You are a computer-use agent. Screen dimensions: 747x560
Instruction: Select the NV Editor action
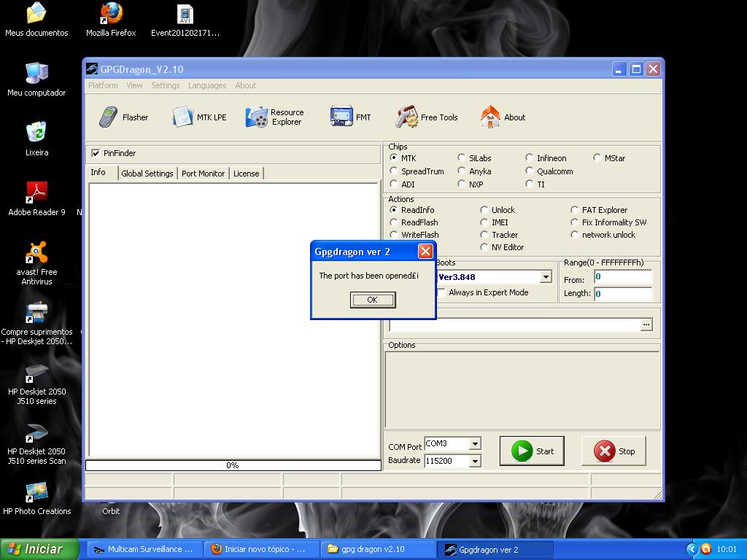click(484, 246)
